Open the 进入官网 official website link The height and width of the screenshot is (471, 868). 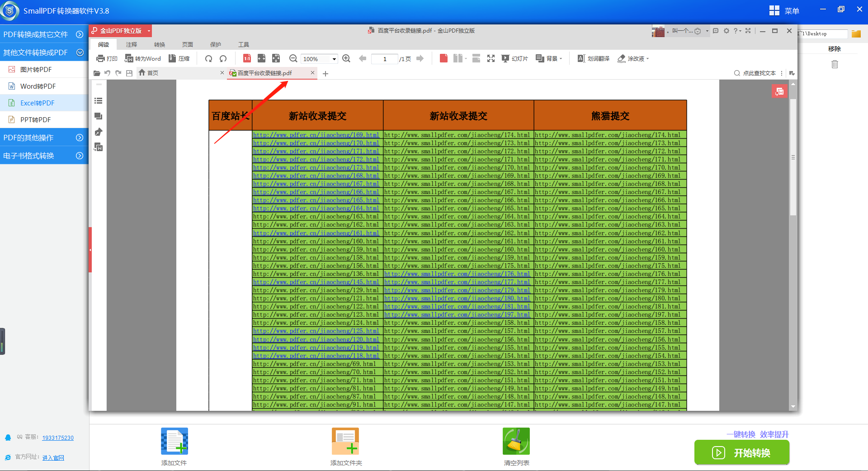tap(53, 457)
